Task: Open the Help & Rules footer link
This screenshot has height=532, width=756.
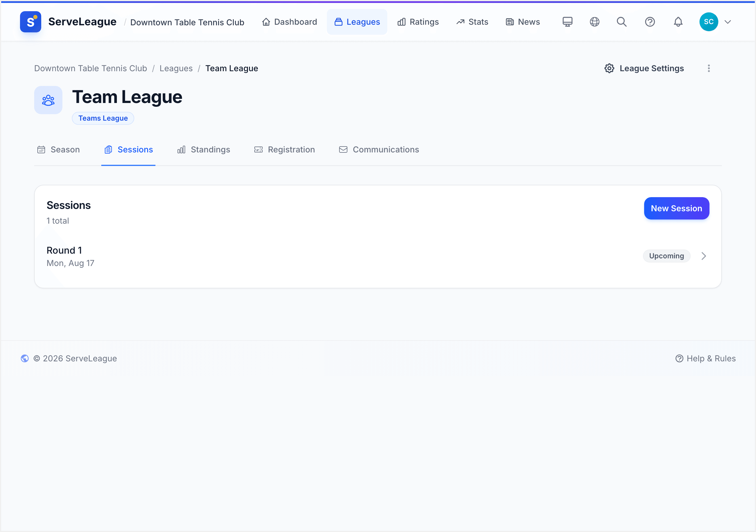Action: click(x=705, y=358)
